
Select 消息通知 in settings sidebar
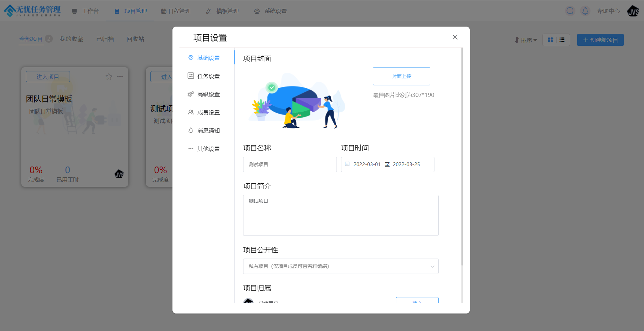click(204, 131)
